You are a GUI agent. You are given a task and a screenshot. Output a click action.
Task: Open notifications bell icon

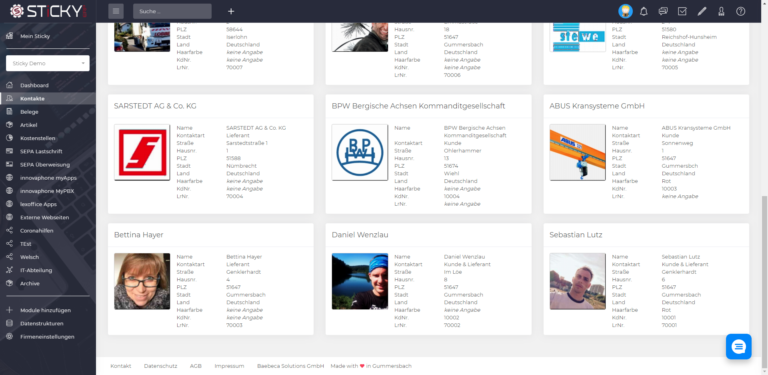(x=644, y=11)
